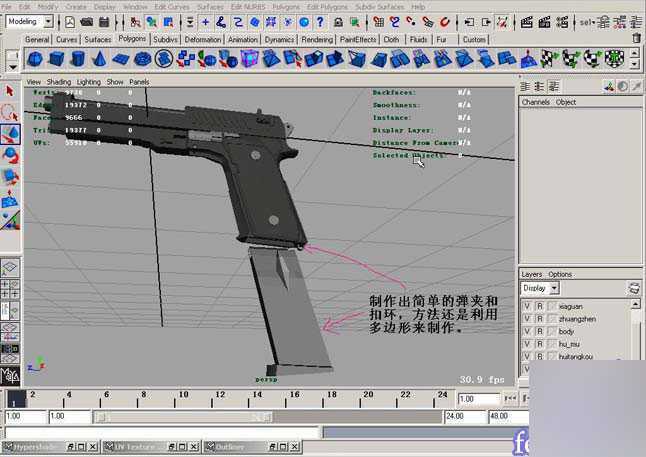Viewport: 646px width, 457px height.
Task: Toggle visibility V for xiaguan layer
Action: 527,309
